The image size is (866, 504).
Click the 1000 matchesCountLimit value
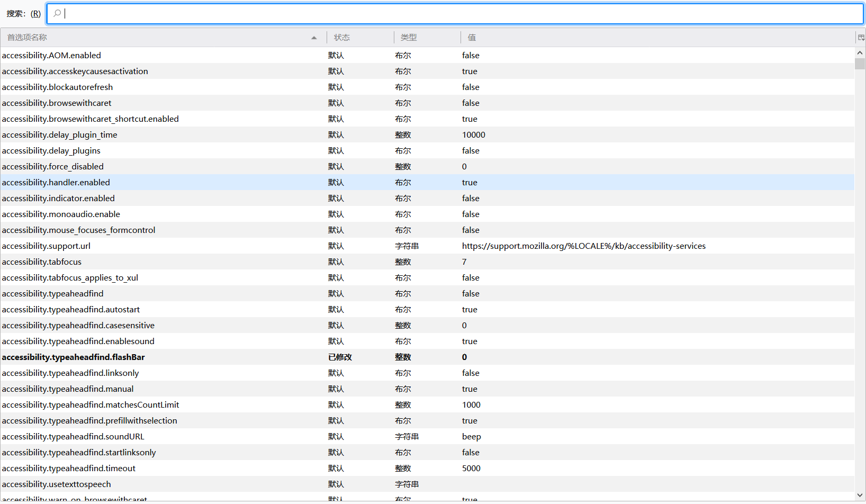[x=471, y=404]
